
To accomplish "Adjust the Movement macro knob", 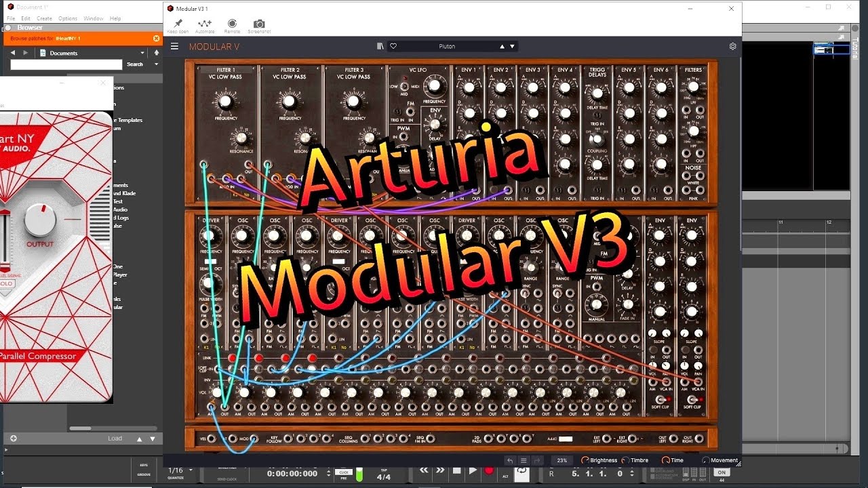I will click(x=705, y=460).
